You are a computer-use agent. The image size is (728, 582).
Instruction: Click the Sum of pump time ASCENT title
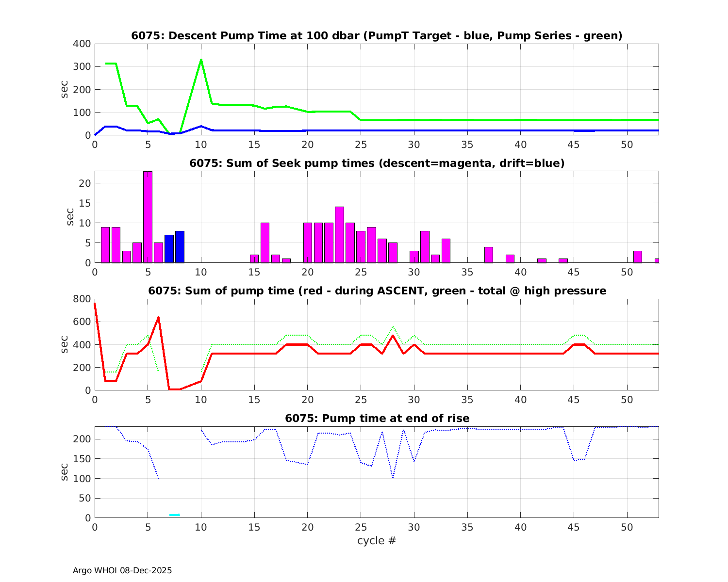coord(377,291)
